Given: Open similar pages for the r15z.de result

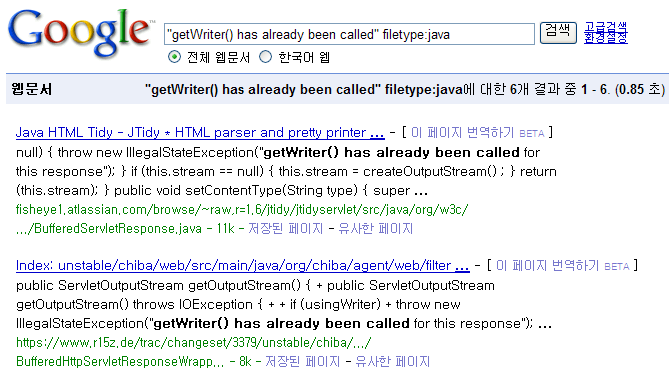Looking at the screenshot, I should pos(393,362).
